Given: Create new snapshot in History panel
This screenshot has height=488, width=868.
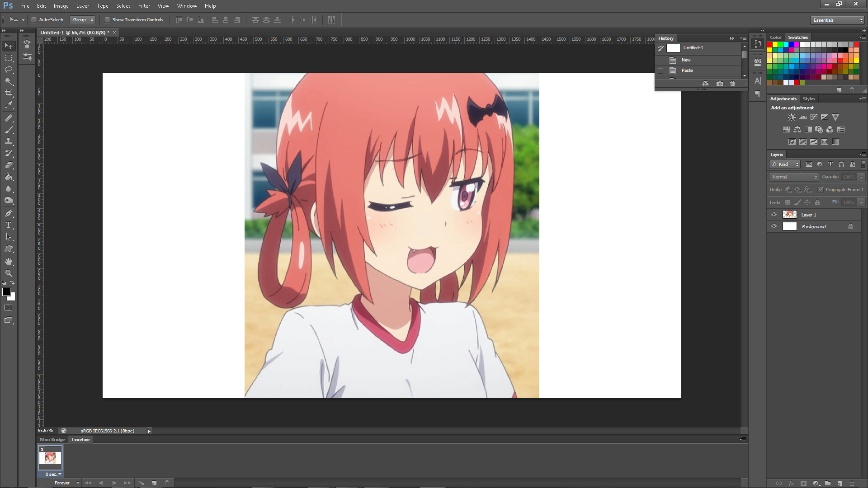Looking at the screenshot, I should tap(720, 84).
